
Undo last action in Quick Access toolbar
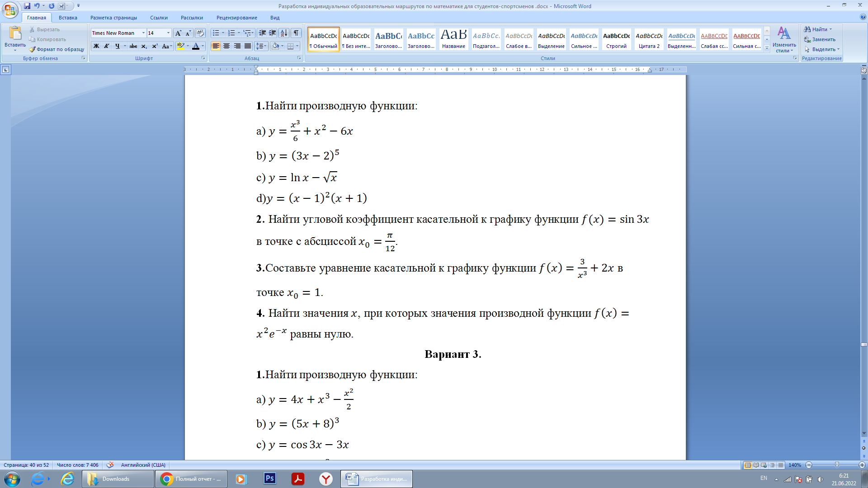[x=37, y=6]
